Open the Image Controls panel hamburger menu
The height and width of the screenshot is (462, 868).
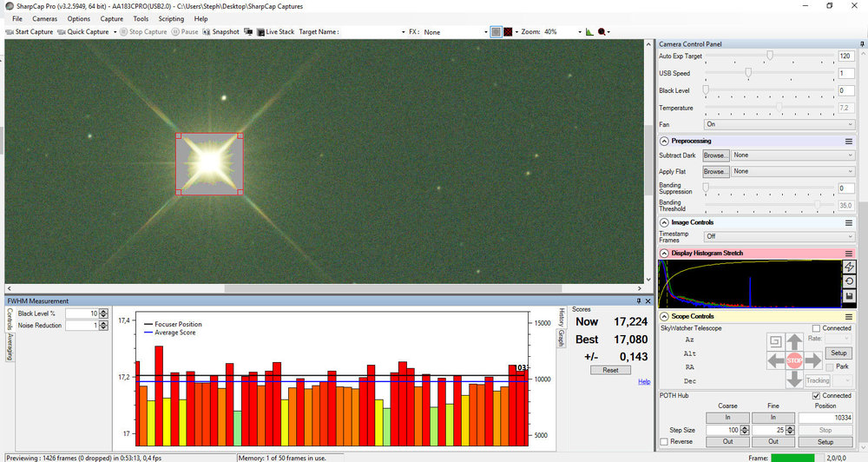849,222
